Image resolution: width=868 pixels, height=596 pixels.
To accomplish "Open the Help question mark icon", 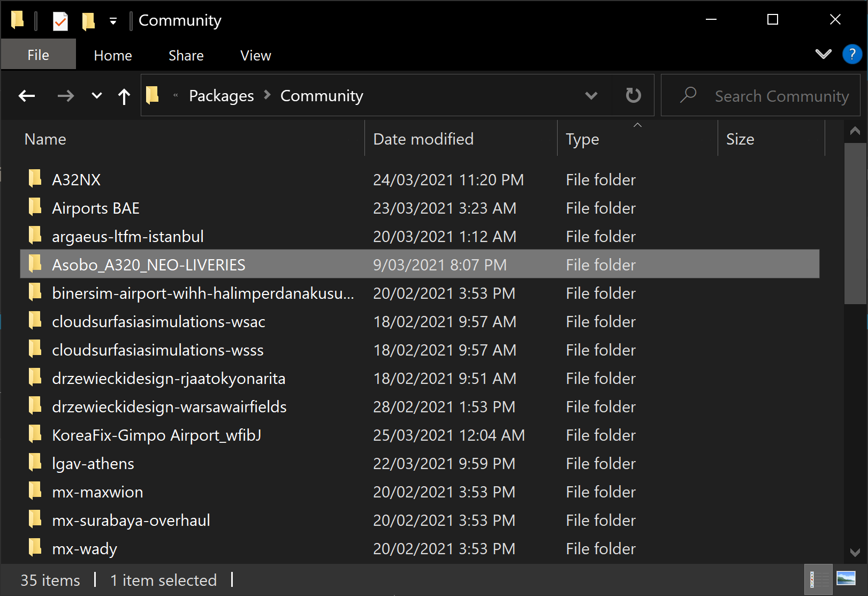I will 851,55.
